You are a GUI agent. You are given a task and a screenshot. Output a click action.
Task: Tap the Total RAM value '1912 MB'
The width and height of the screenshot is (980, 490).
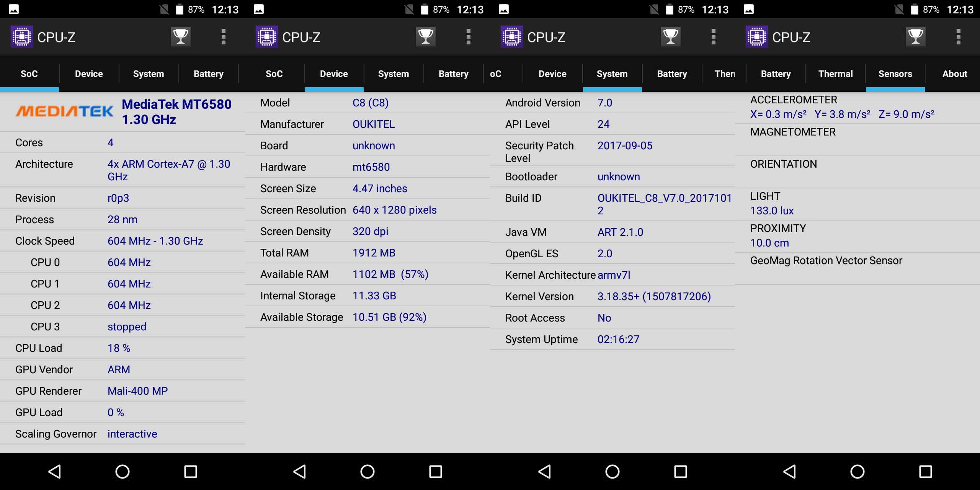(374, 253)
